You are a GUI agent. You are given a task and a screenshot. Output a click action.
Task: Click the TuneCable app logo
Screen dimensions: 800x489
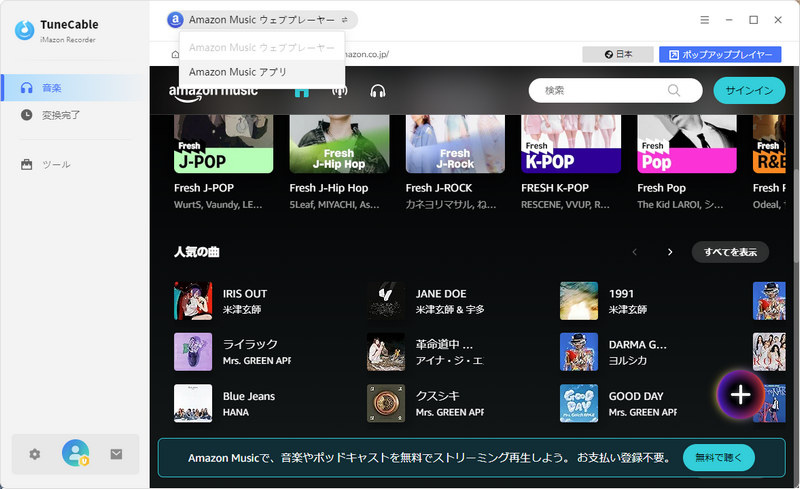click(x=24, y=30)
